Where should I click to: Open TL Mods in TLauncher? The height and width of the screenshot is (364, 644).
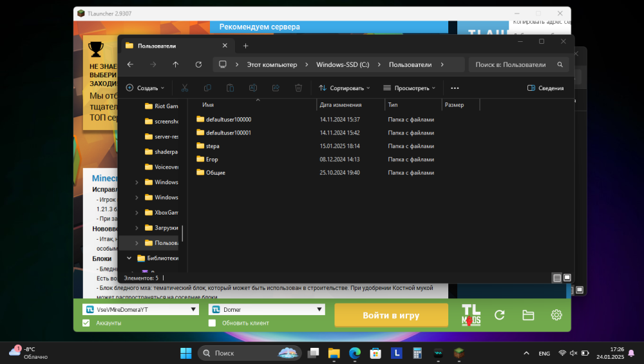point(471,315)
